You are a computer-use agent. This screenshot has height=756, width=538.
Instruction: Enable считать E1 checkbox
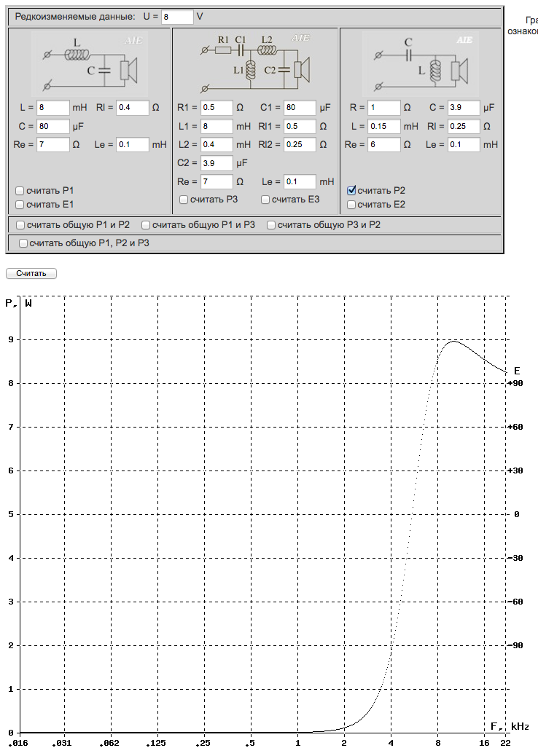click(x=20, y=205)
